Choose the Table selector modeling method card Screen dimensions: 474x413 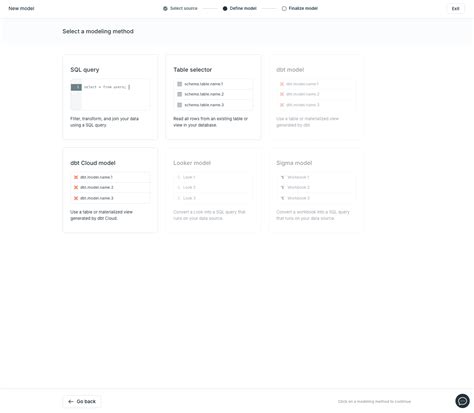click(x=213, y=97)
